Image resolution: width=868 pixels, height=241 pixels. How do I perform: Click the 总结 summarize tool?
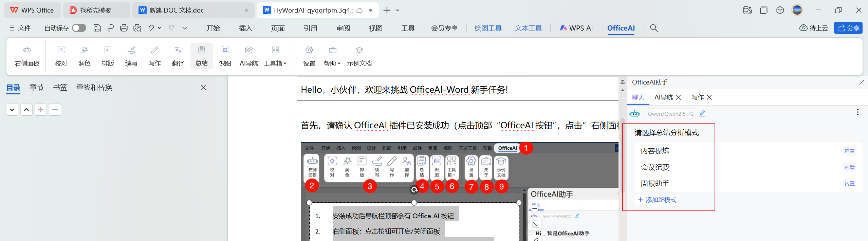pyautogui.click(x=202, y=56)
